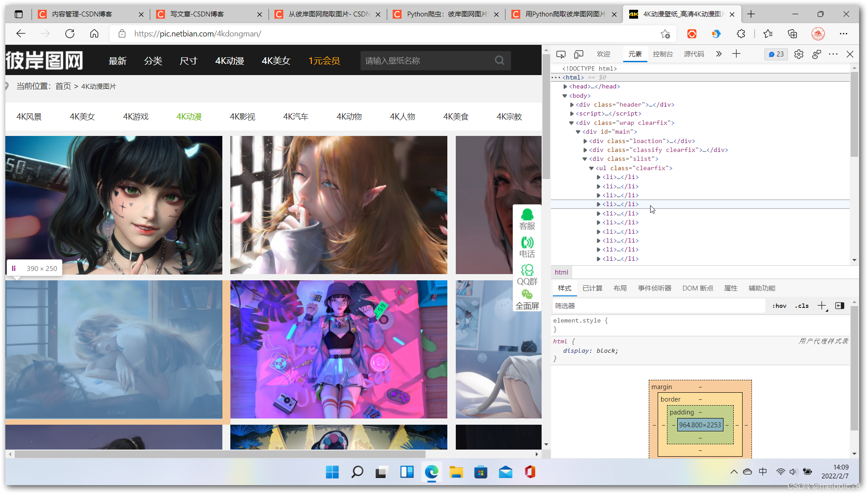Viewport: 868px width, 494px height.
Task: Expand the head element node
Action: (x=565, y=87)
